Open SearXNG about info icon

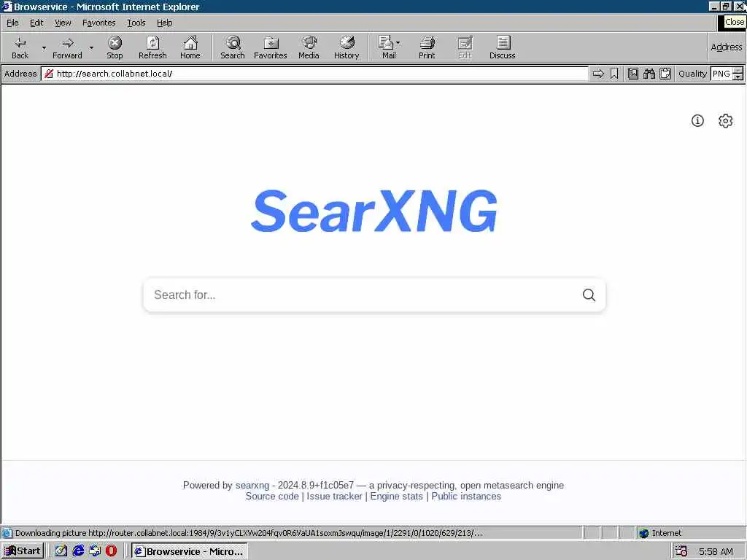[697, 120]
